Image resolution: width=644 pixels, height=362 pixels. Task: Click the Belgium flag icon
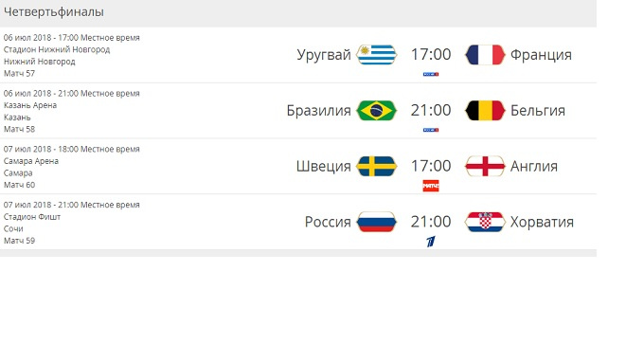click(x=485, y=111)
